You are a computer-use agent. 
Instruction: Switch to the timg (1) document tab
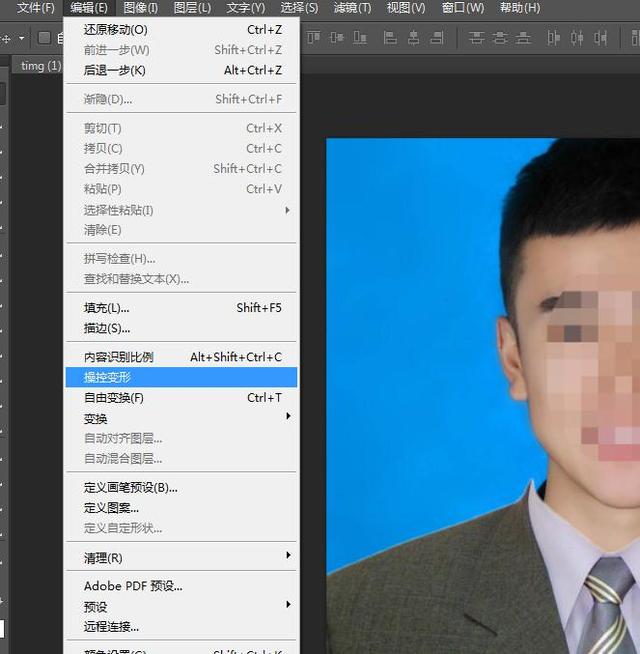(x=41, y=66)
